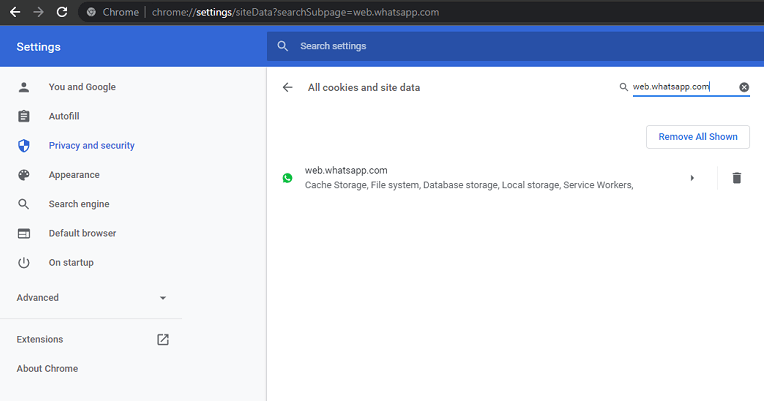Open Search engine settings
Screen dimensions: 764x401
tap(79, 204)
